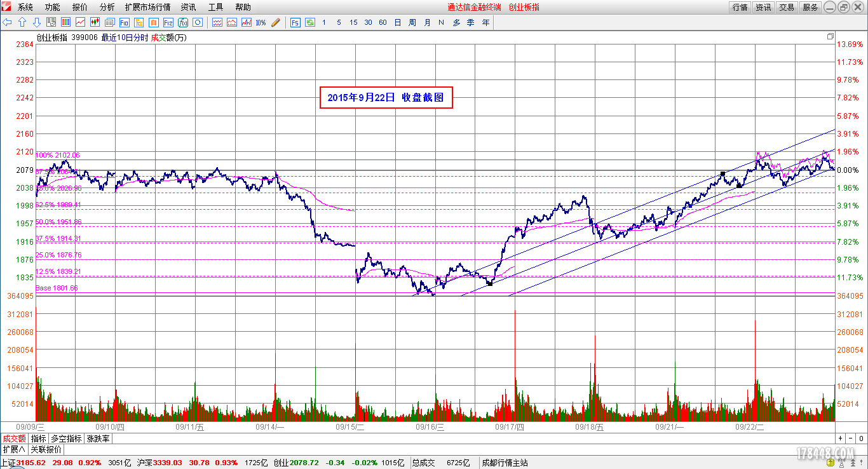Click the 0 button at bottom right
868x469 pixels.
(x=861, y=438)
